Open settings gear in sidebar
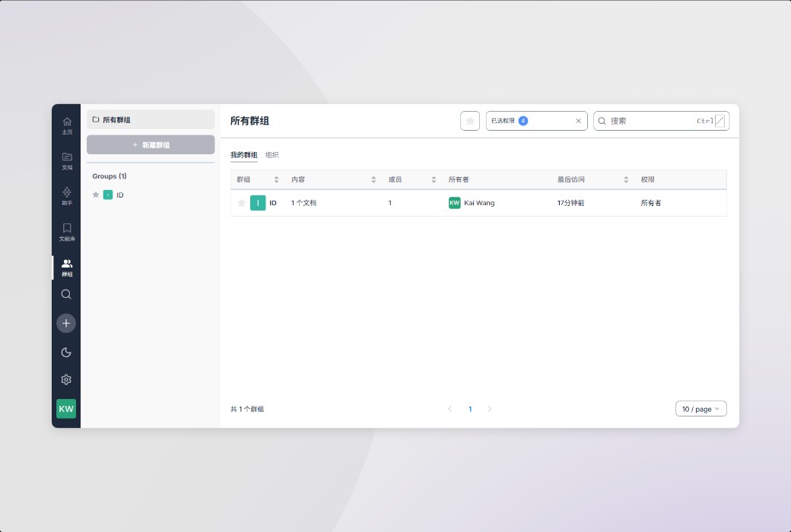Viewport: 791px width, 532px height. pyautogui.click(x=66, y=380)
